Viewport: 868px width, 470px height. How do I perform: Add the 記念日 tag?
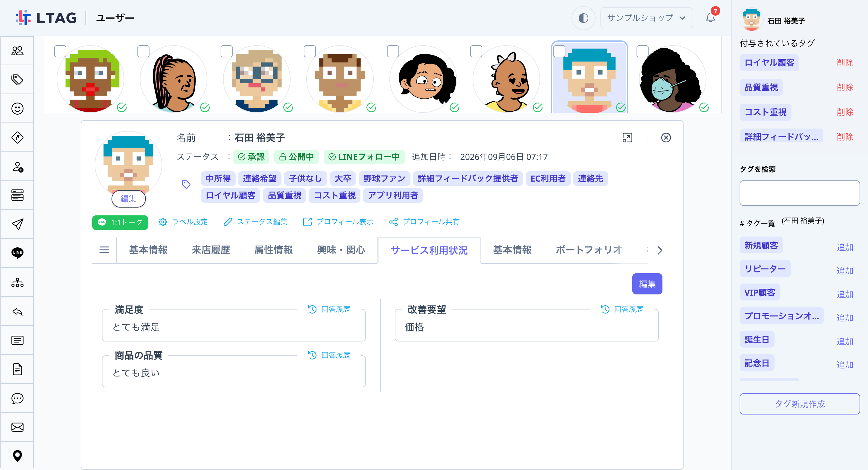845,365
